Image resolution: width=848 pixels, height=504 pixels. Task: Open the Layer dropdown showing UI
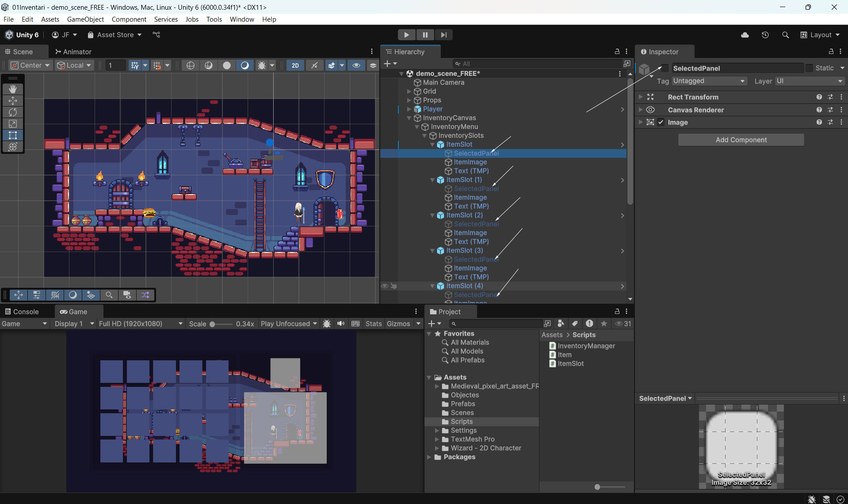(810, 81)
